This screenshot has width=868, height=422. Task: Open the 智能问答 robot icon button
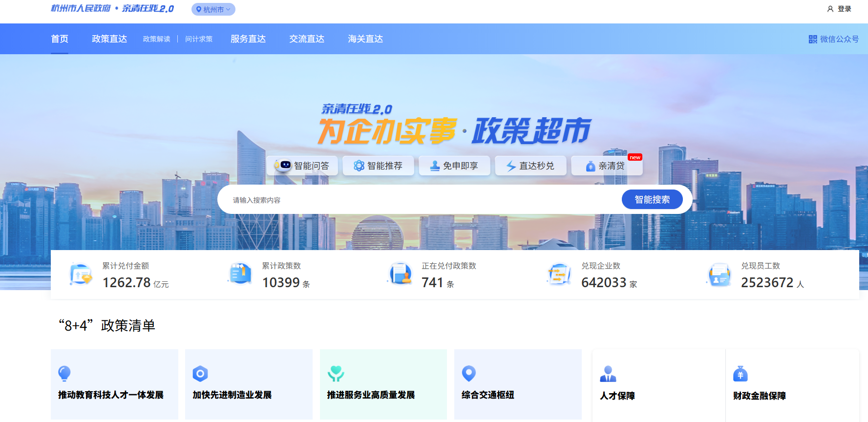click(x=282, y=166)
